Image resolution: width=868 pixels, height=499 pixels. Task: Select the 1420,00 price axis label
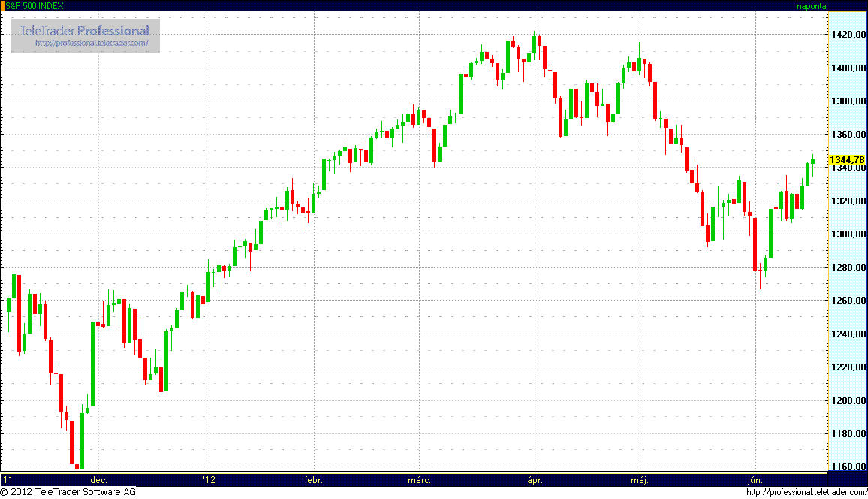click(848, 35)
